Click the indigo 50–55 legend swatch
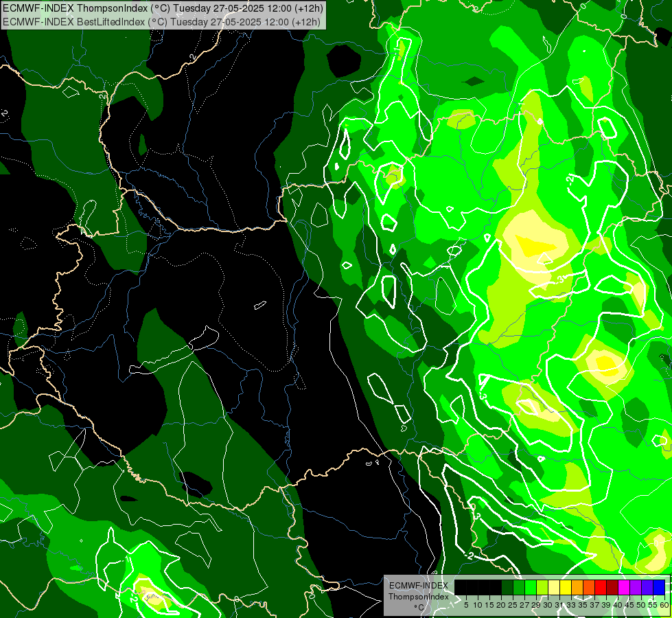 pos(647,587)
